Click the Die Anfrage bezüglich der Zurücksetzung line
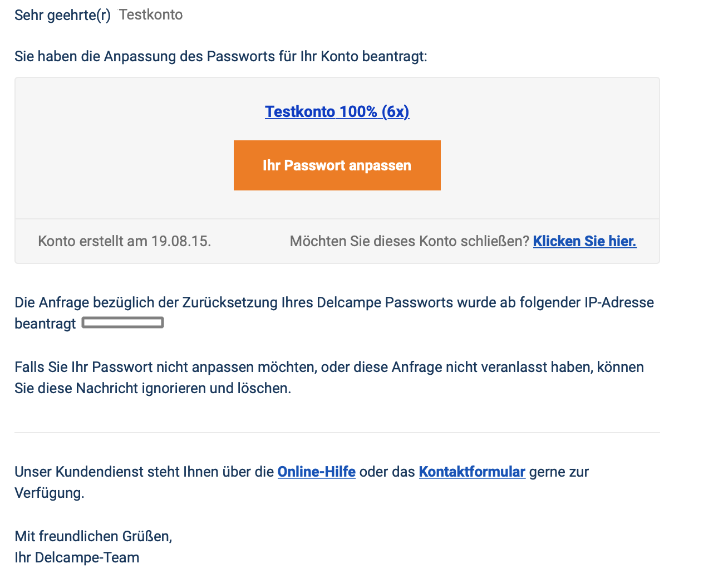The height and width of the screenshot is (578, 728). pos(335,302)
